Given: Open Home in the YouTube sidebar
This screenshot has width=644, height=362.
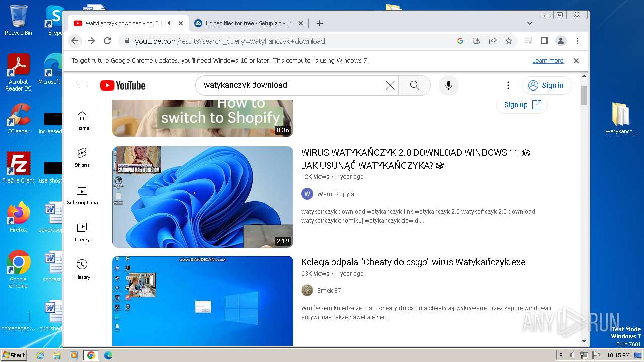Looking at the screenshot, I should click(82, 121).
